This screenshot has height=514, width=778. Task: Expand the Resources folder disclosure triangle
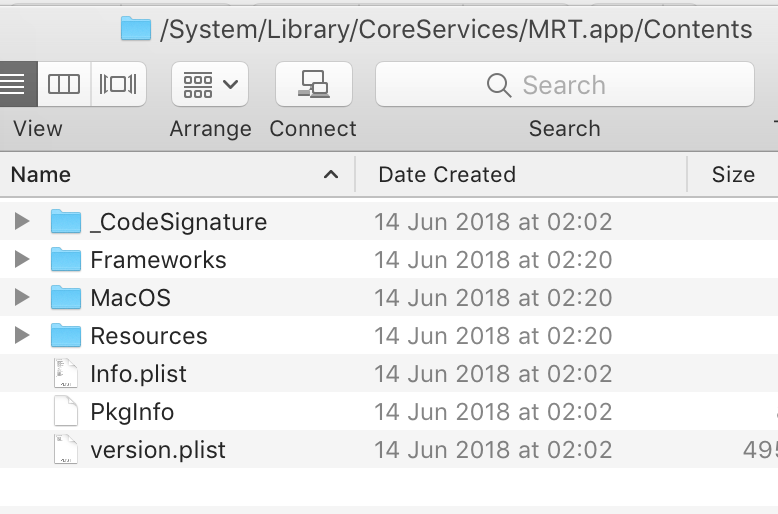pyautogui.click(x=22, y=336)
